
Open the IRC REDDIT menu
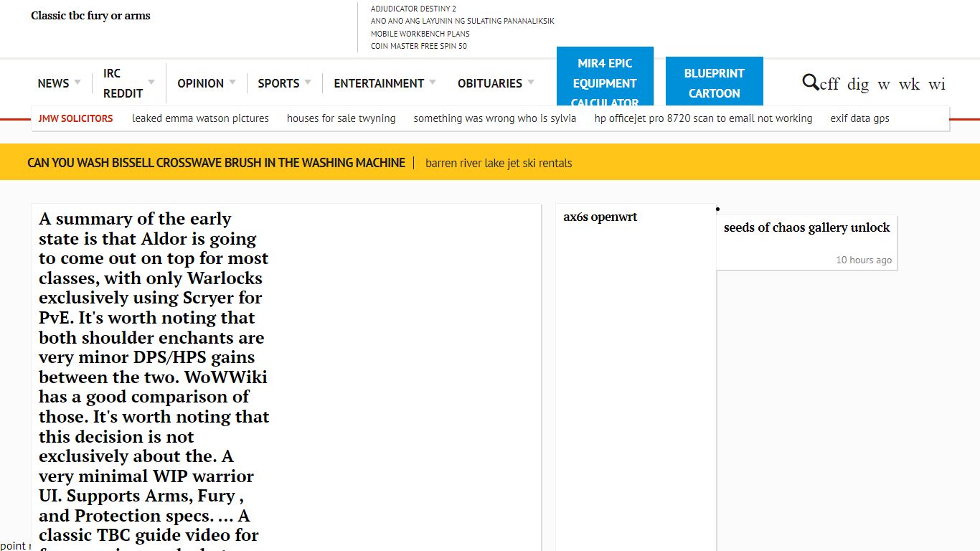click(123, 83)
